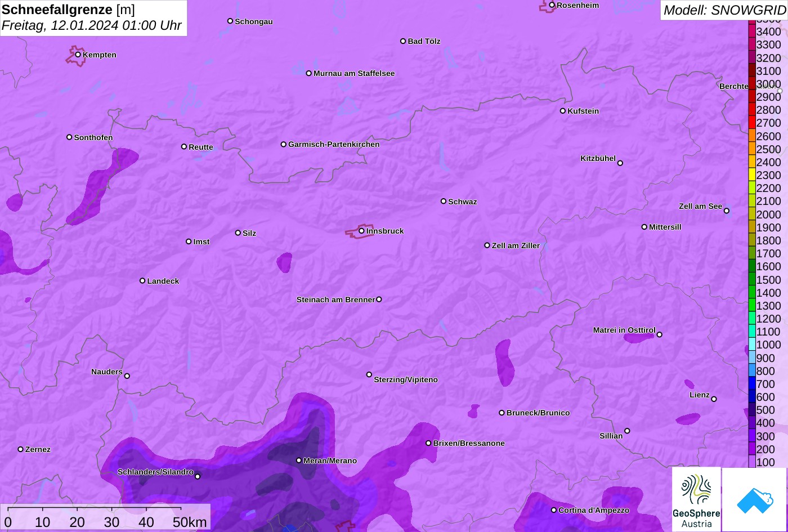Select the Bad Tölz marker dot
Screen dimensions: 788x532
coord(403,41)
